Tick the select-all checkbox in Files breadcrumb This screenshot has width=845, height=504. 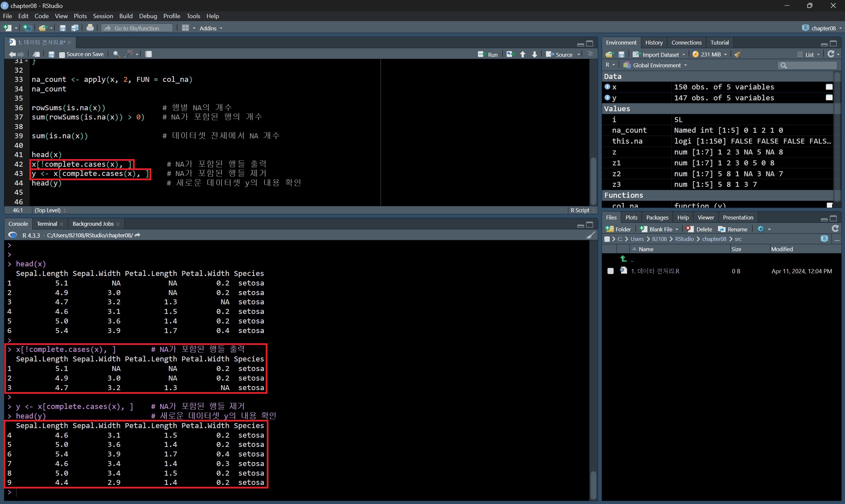(x=607, y=239)
